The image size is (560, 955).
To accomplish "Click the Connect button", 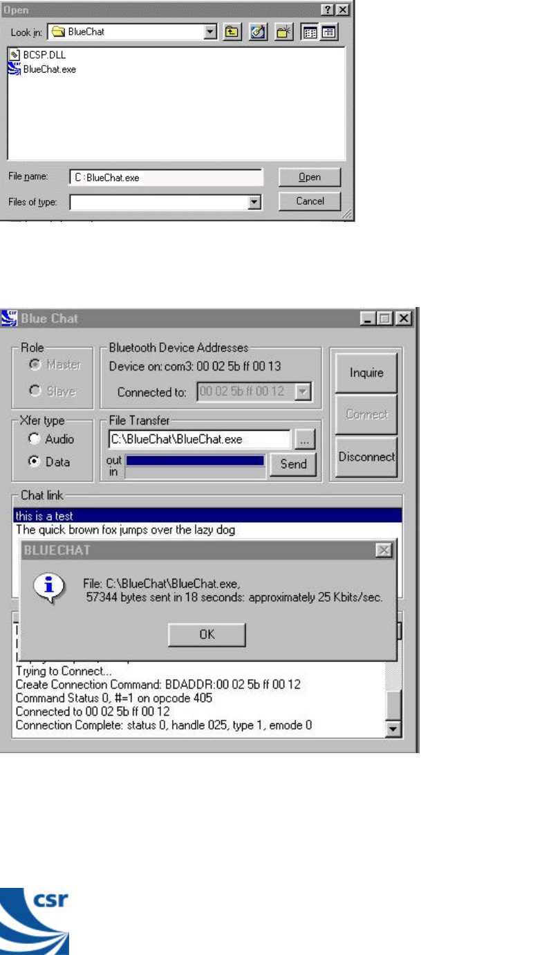I will coord(366,415).
